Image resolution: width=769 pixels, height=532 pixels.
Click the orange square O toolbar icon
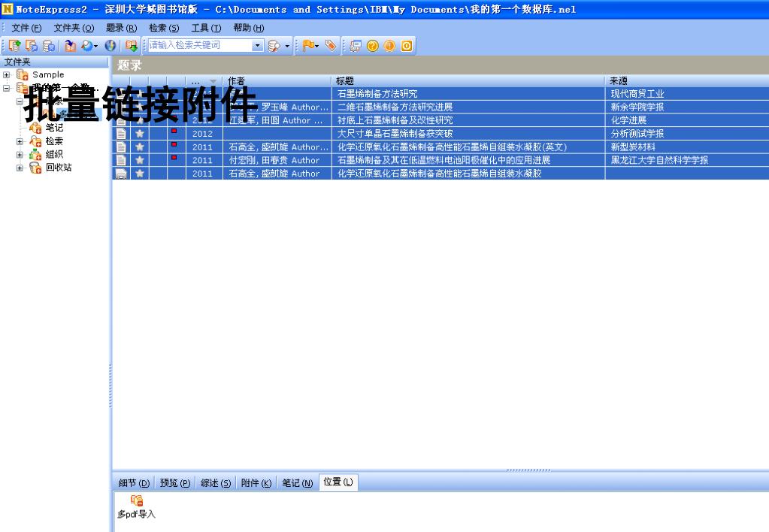[406, 46]
